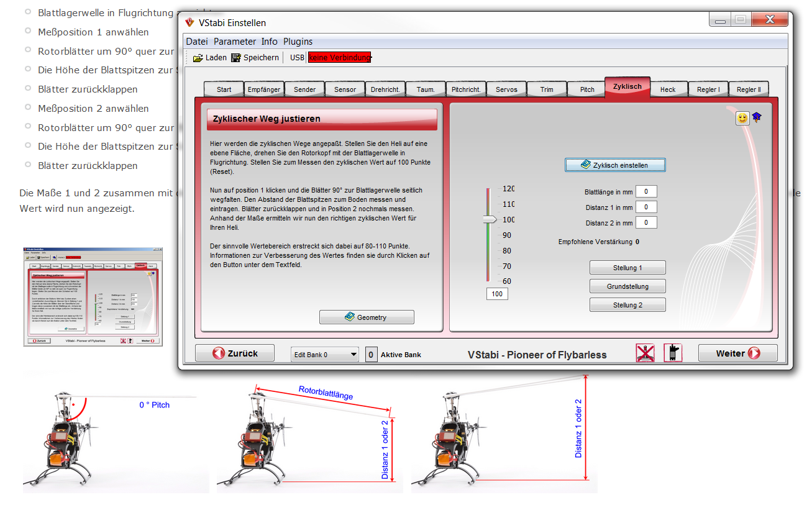
Task: Open the Info menu
Action: tap(270, 42)
